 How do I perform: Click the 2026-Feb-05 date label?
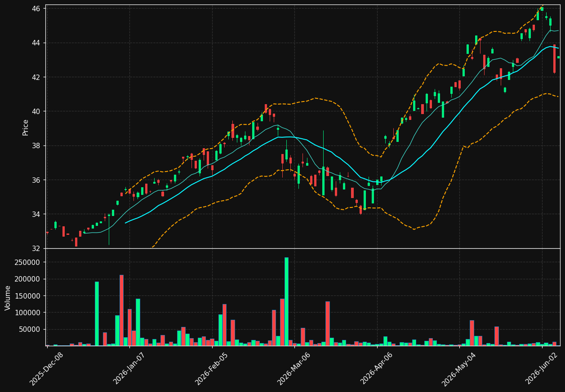pyautogui.click(x=212, y=369)
